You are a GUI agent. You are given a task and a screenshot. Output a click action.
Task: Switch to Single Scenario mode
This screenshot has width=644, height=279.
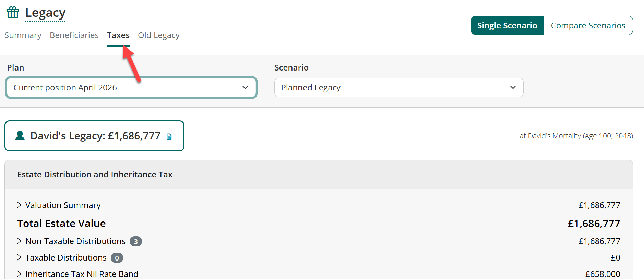507,25
